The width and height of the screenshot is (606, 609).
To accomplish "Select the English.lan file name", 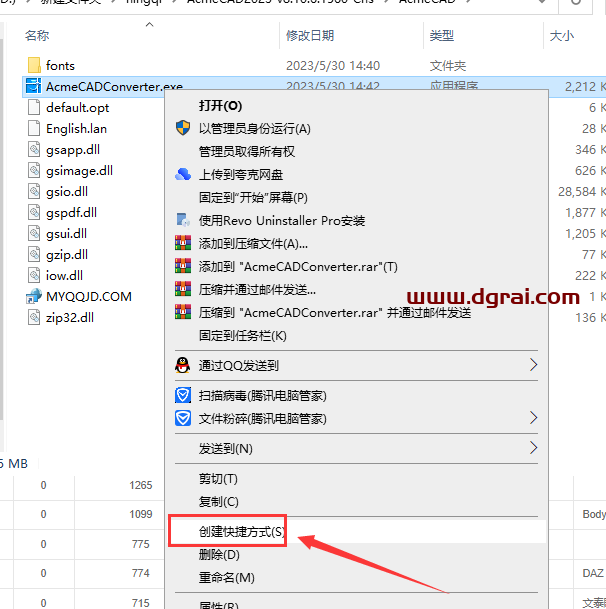I will (76, 129).
